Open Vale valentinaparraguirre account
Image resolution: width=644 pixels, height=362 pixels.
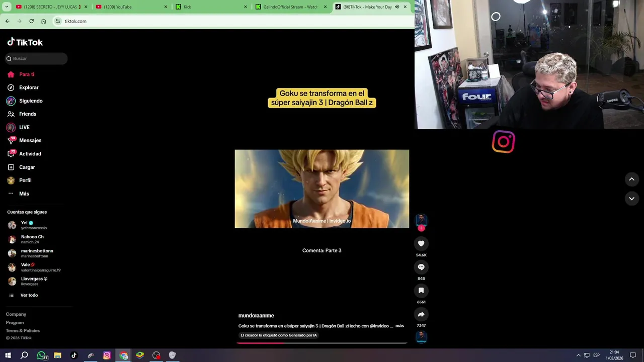coord(34,267)
